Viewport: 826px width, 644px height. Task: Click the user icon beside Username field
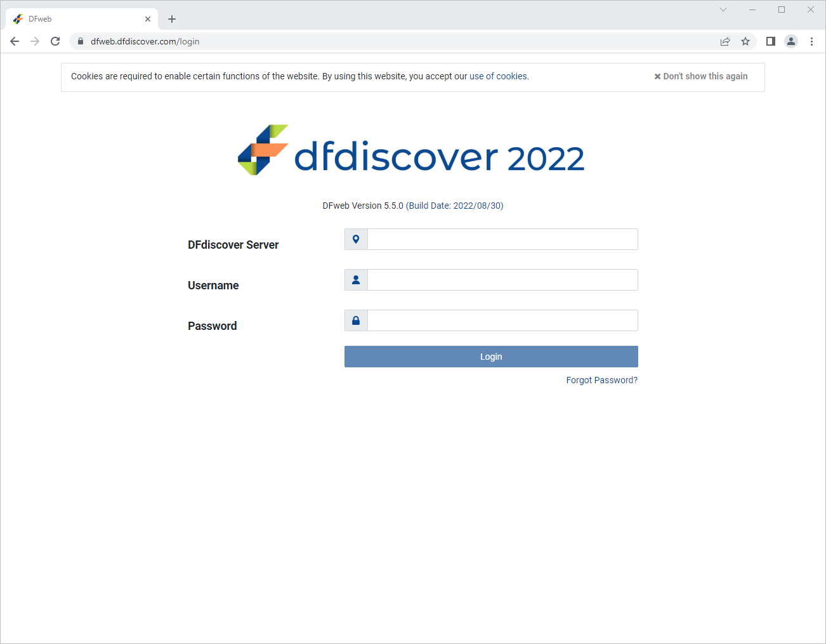pyautogui.click(x=356, y=280)
